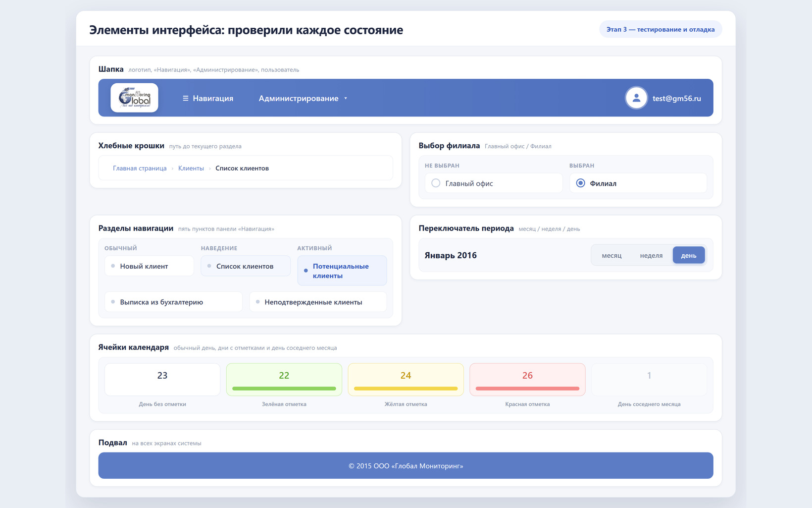Switch period to неделя

pos(651,255)
